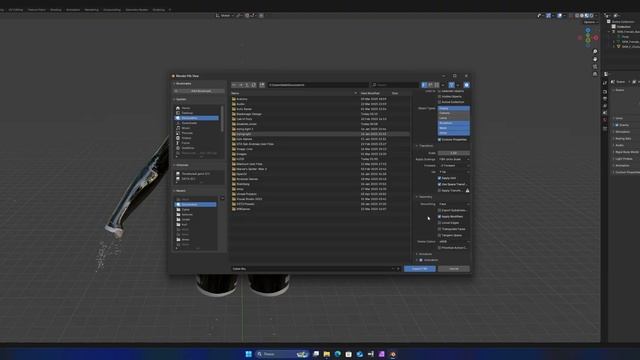
Task: Enable Active Collection checkbox
Action: click(x=440, y=102)
